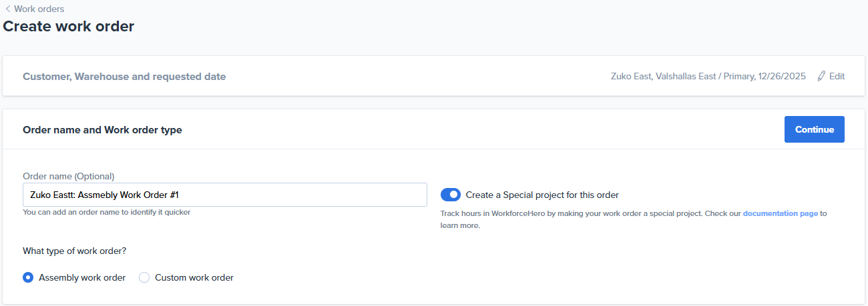Click the Order name (Optional) field label

point(69,176)
